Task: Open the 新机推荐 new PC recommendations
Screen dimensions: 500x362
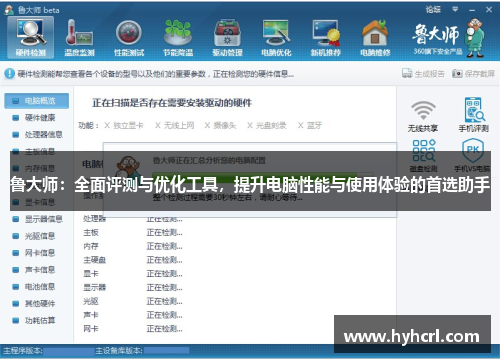Action: click(x=326, y=37)
